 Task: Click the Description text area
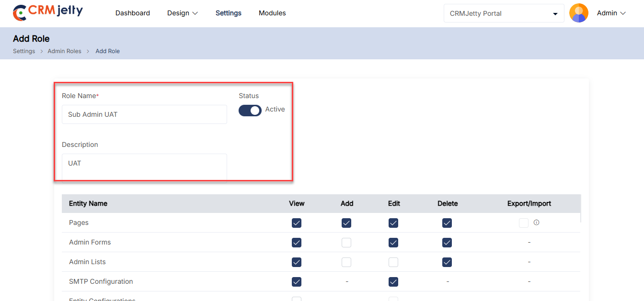pos(144,167)
